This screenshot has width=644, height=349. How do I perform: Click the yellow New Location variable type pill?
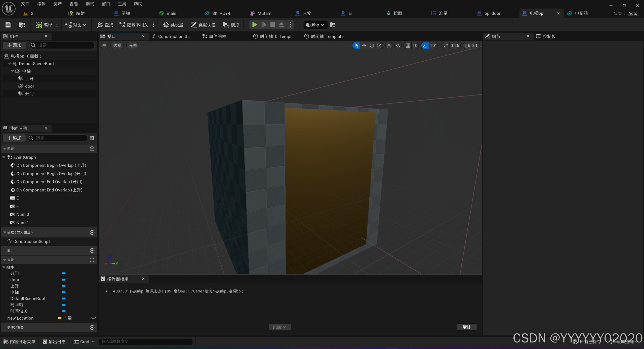tap(60, 318)
